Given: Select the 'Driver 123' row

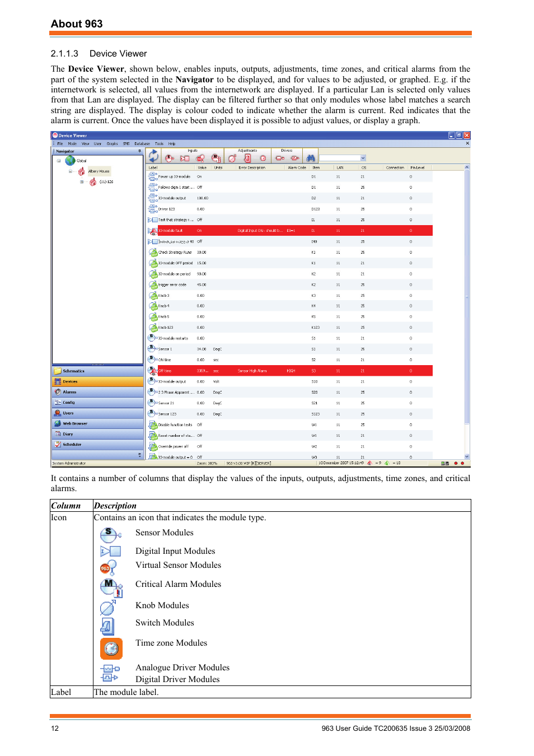Looking at the screenshot, I should 290,209.
